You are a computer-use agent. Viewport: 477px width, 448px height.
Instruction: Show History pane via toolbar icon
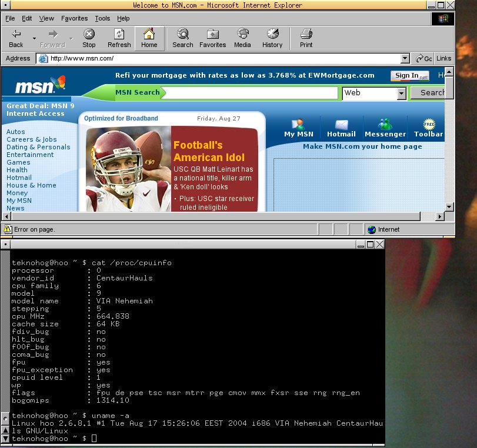(272, 34)
